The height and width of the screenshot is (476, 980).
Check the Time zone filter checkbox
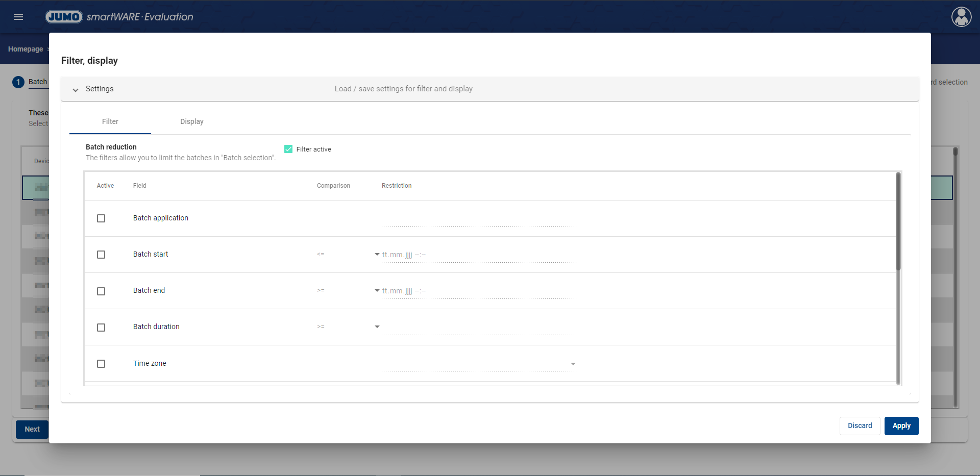[x=101, y=364]
